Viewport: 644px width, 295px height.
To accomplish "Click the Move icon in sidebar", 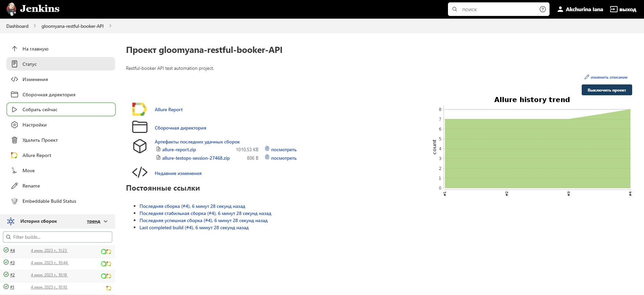I will pyautogui.click(x=14, y=171).
